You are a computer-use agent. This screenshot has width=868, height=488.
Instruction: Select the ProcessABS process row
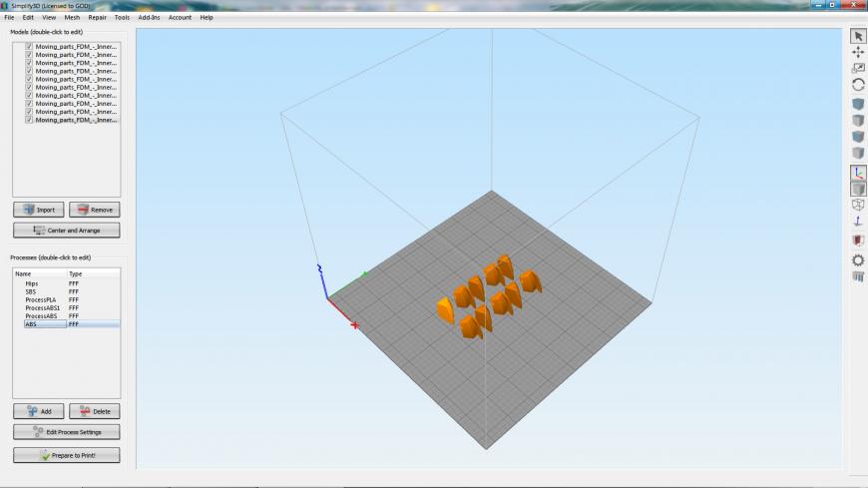pos(67,316)
